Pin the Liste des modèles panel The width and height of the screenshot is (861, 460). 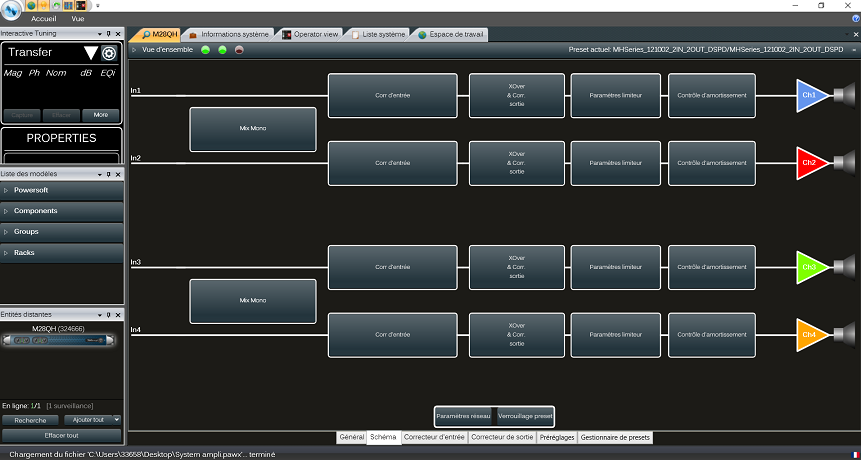pos(109,175)
